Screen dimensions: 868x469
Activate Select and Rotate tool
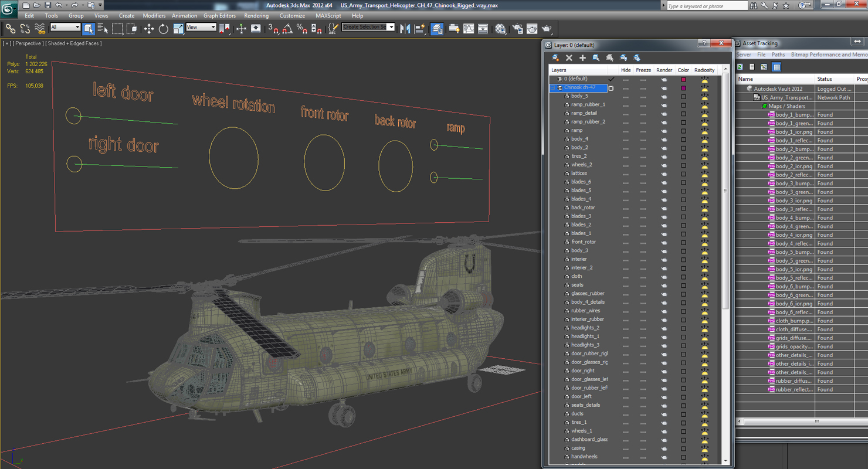(164, 28)
